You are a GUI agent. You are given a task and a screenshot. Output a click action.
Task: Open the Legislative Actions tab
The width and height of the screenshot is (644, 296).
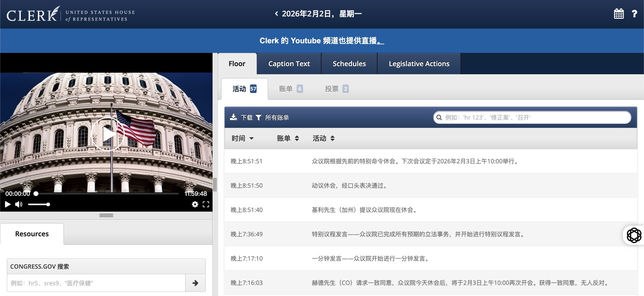pos(419,64)
